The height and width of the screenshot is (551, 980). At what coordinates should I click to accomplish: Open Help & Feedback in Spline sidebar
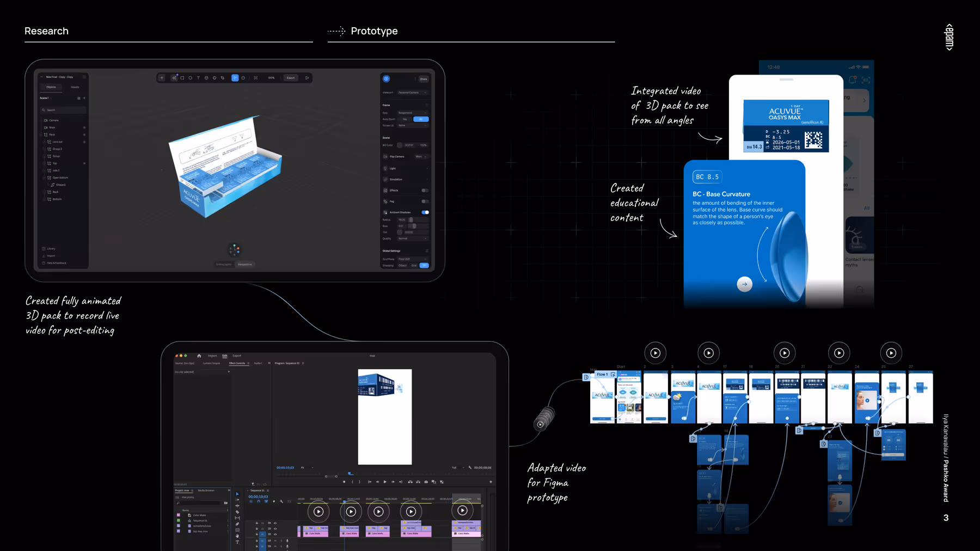pos(54,263)
